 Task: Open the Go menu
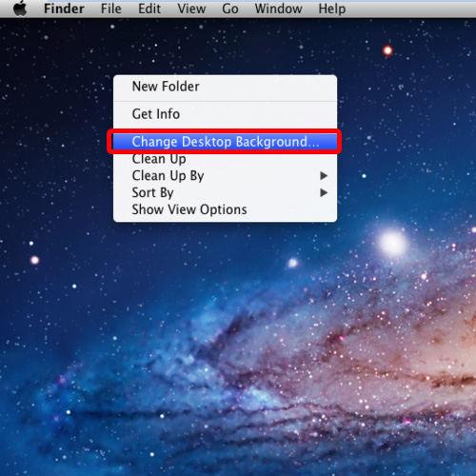pyautogui.click(x=230, y=9)
